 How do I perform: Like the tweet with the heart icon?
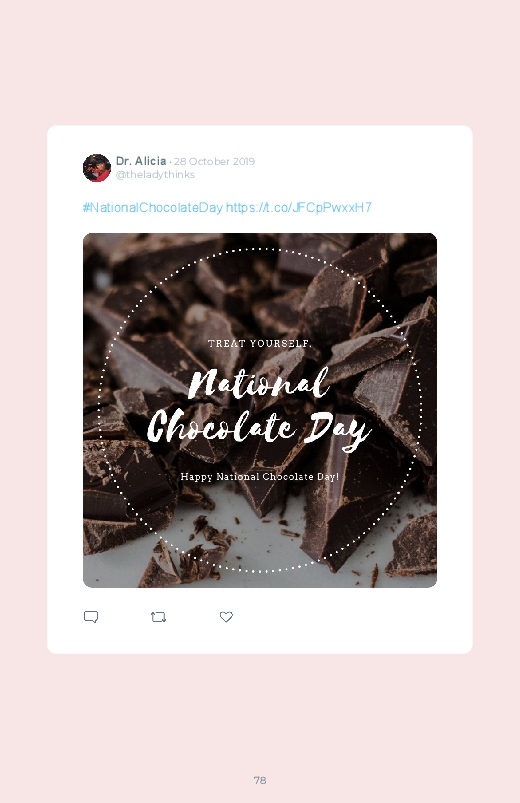[226, 617]
